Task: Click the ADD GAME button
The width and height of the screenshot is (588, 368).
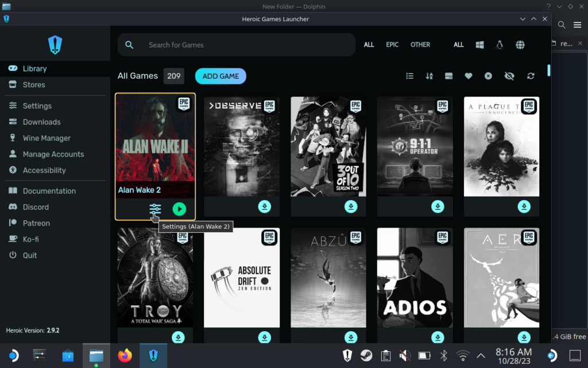Action: pos(220,76)
